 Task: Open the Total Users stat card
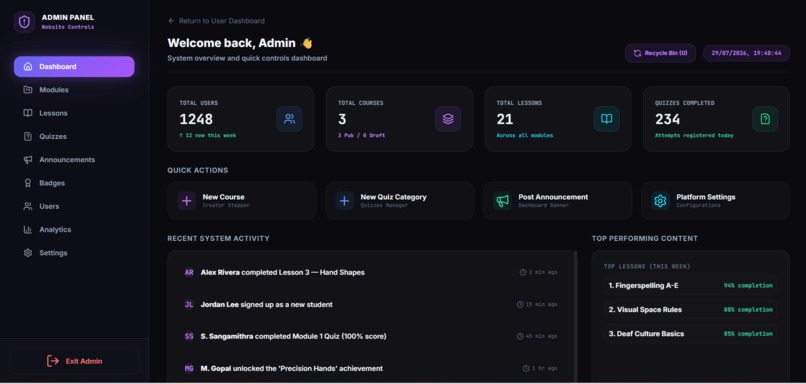[x=241, y=119]
